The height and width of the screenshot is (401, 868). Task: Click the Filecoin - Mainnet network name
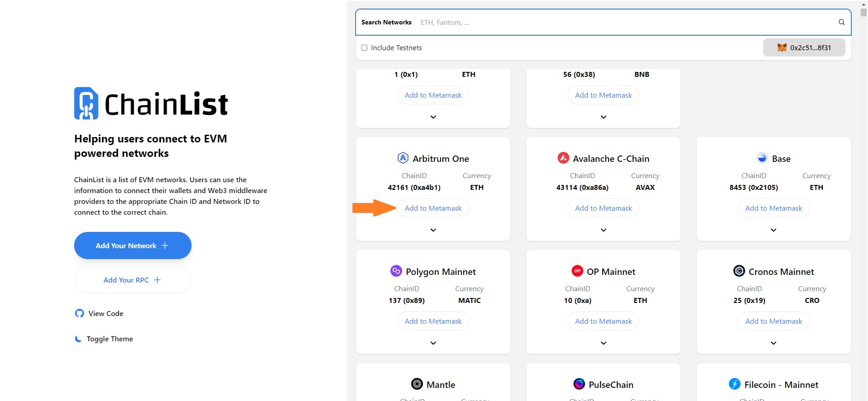pyautogui.click(x=781, y=385)
